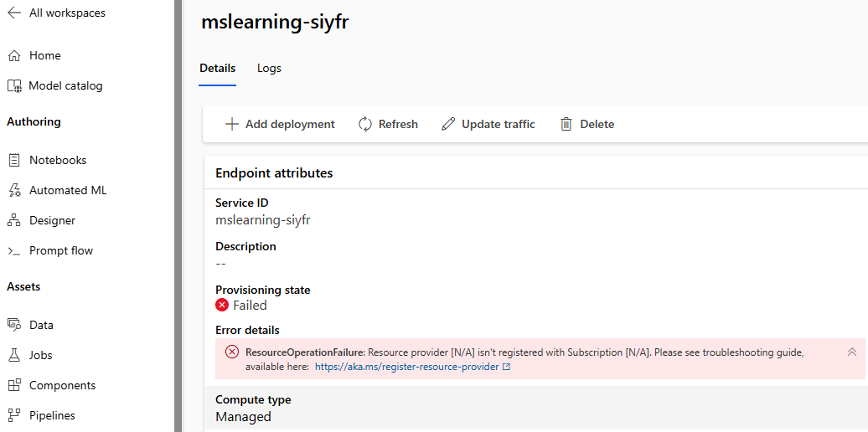Image resolution: width=868 pixels, height=432 pixels.
Task: Click the Prompt flow terminal icon
Action: pos(14,251)
